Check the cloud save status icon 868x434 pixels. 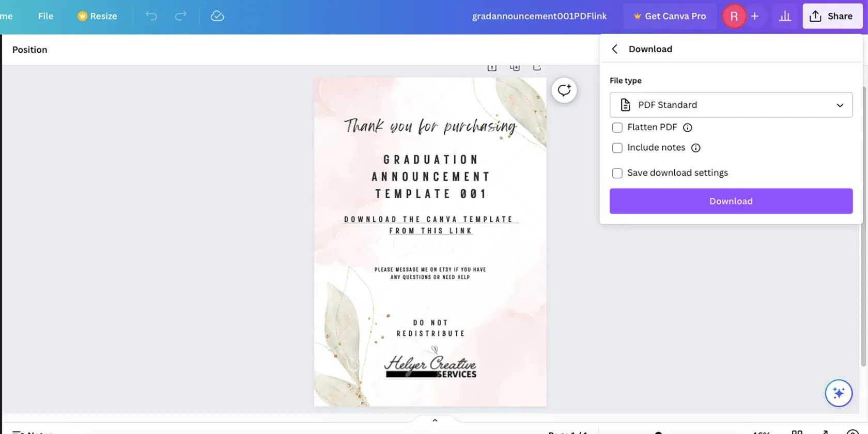click(x=218, y=16)
